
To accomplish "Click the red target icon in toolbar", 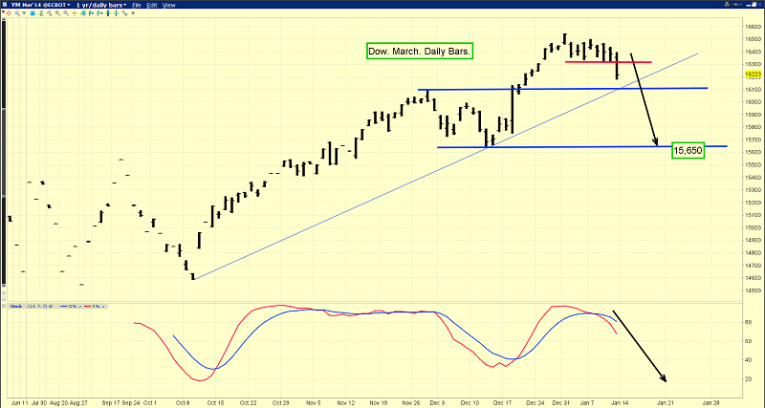I will pos(9,13).
